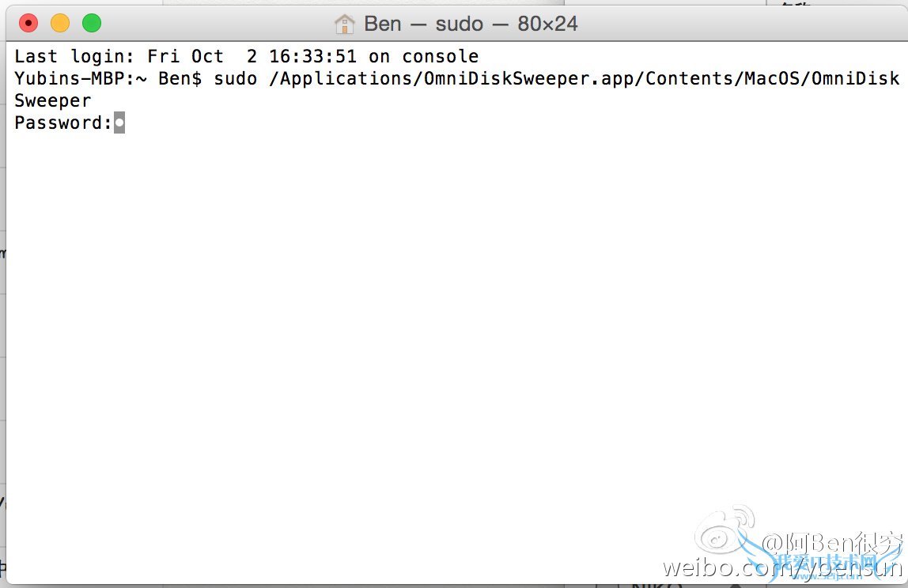Minimize Terminal with the yellow button
The width and height of the screenshot is (908, 588).
point(60,24)
